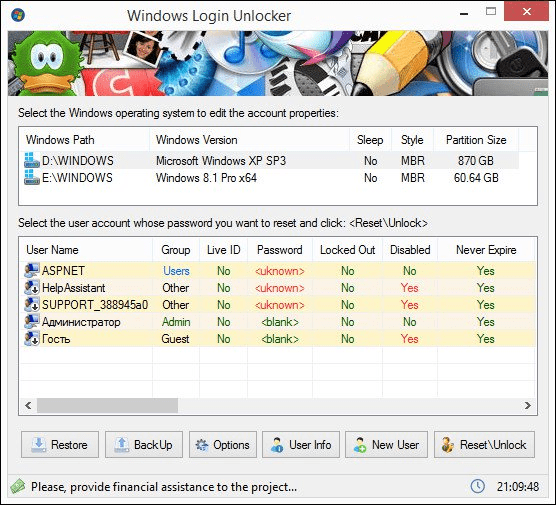Click the Windows logo icon in title bar
Screen dimensions: 556x505
click(18, 15)
